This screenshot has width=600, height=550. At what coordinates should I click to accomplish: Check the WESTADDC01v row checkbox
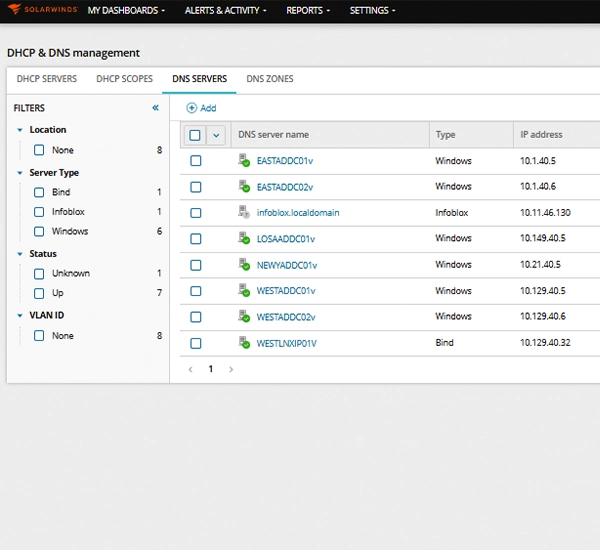pos(196,291)
